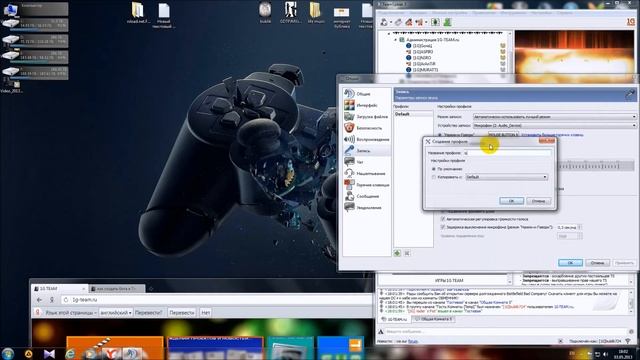Click TeamSpeak chat message input field
The image size is (640, 360).
(506, 332)
